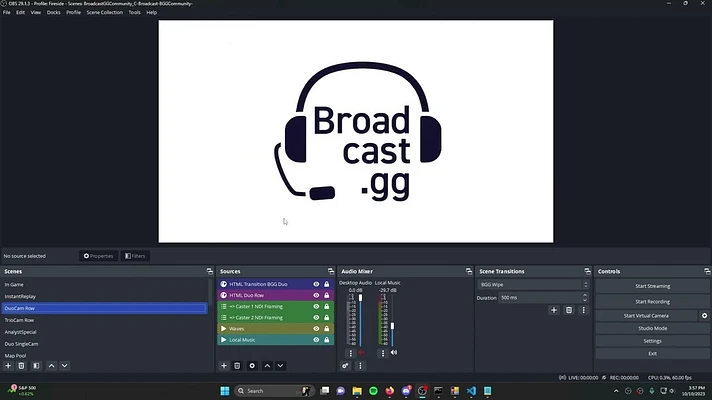Move the selected scene up
This screenshot has width=712, height=400.
[52, 365]
